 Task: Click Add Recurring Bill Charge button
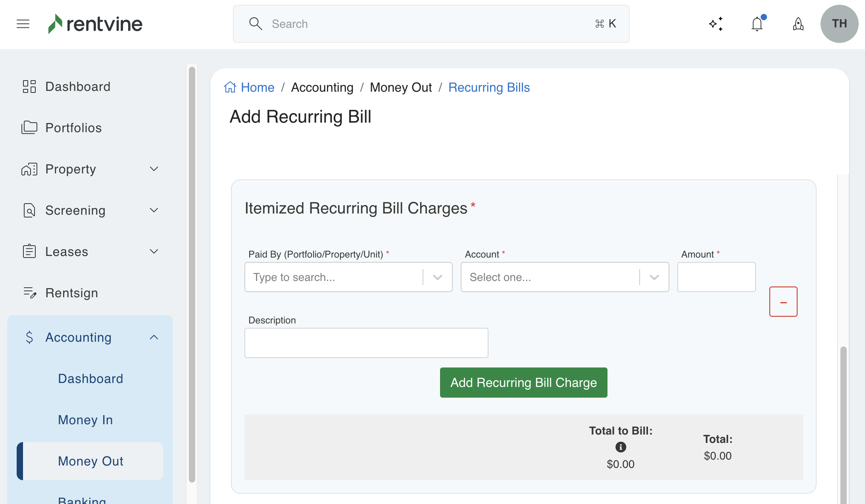pos(523,383)
